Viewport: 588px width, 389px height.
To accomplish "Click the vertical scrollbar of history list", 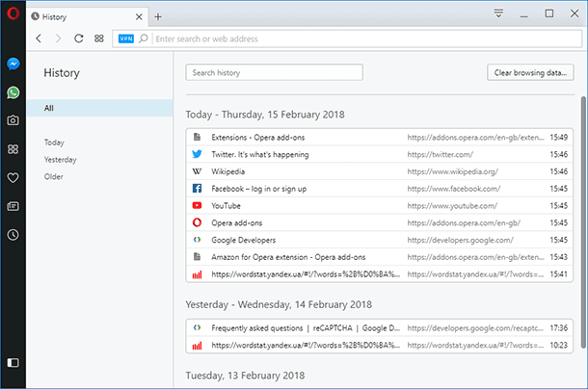I will pyautogui.click(x=583, y=222).
